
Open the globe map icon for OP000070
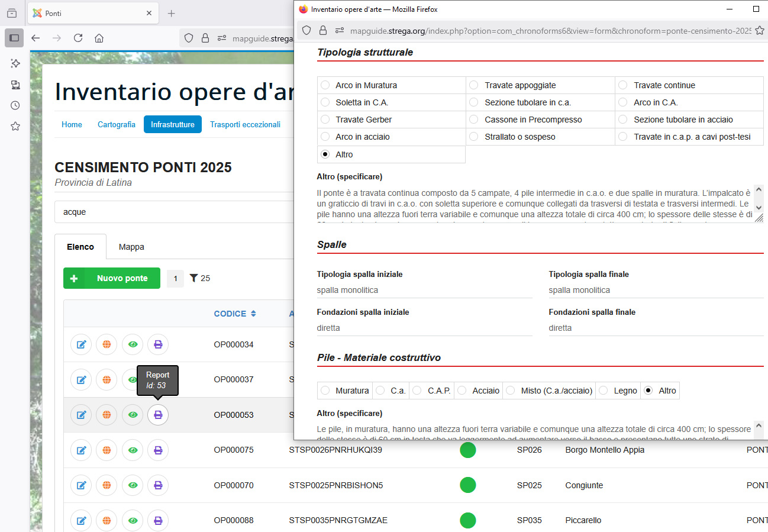pyautogui.click(x=107, y=485)
